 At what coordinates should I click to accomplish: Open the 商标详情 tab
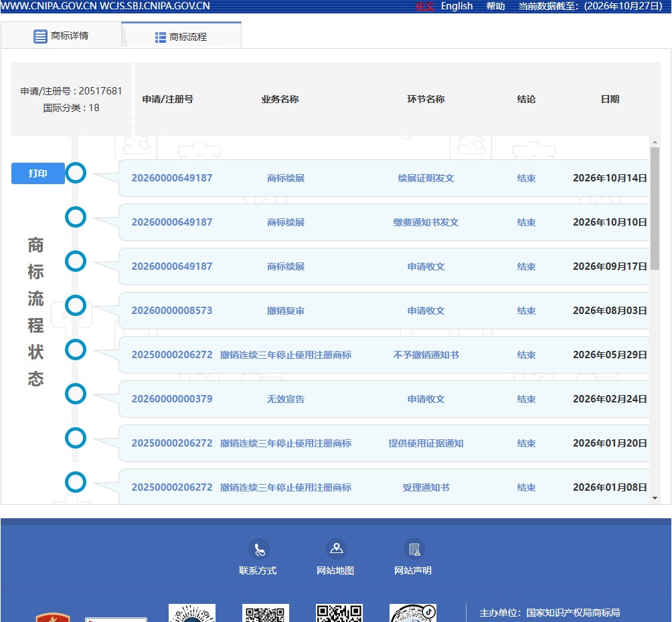pyautogui.click(x=62, y=35)
